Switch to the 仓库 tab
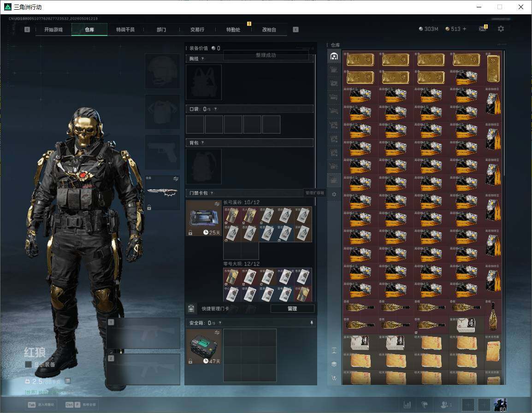 click(89, 29)
